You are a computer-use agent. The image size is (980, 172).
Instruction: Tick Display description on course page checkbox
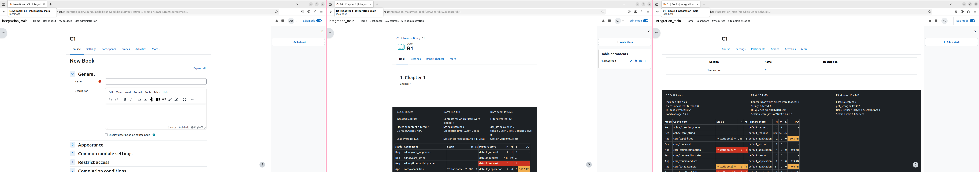coord(106,135)
